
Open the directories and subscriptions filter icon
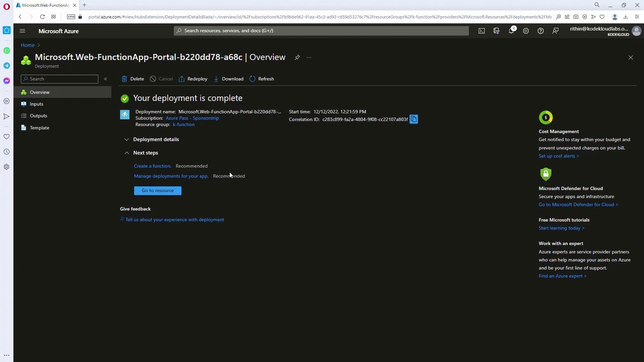pos(496,31)
